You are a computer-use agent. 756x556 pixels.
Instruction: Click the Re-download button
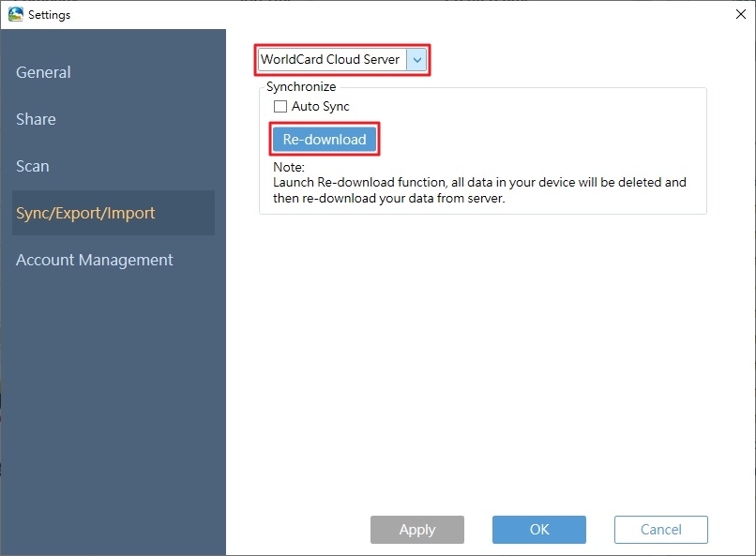tap(325, 140)
